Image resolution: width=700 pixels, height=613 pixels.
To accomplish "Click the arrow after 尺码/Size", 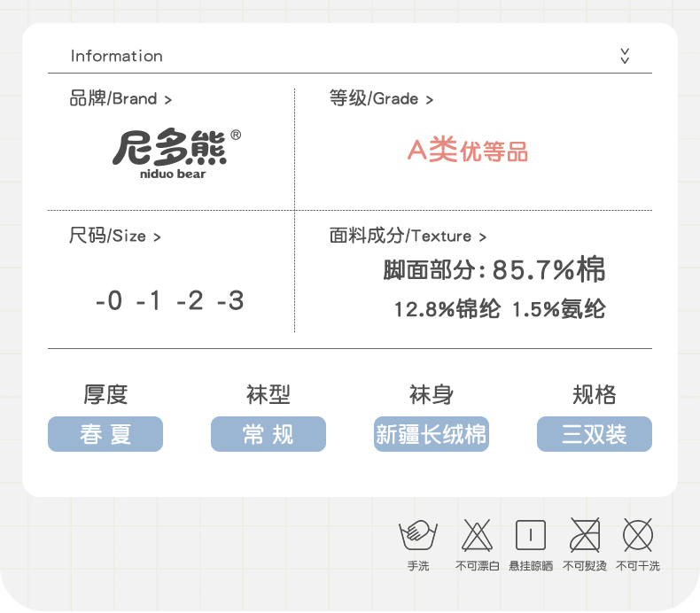I will (157, 237).
